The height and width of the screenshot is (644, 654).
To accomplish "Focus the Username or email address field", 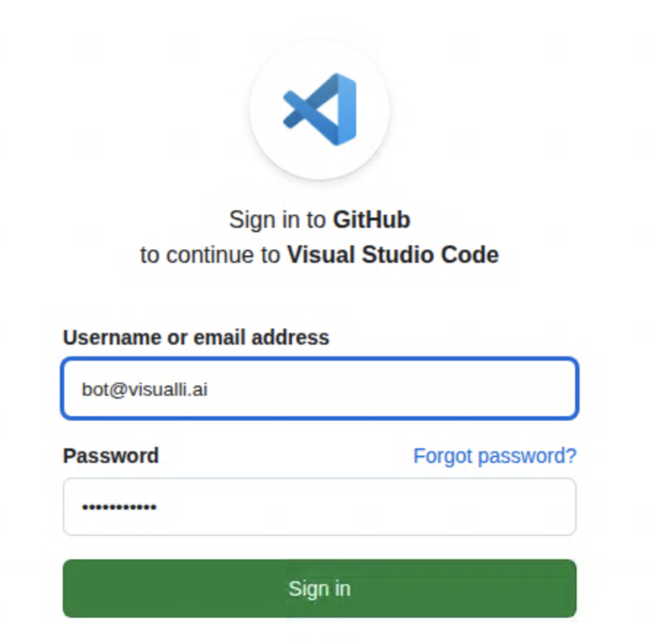I will pyautogui.click(x=319, y=389).
